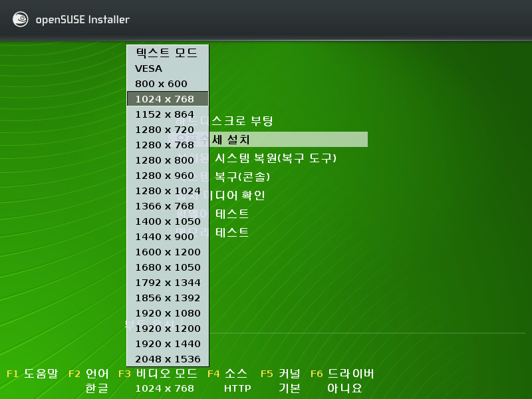Pick 1280 x 960 resolution
The height and width of the screenshot is (399, 532).
[x=168, y=176]
